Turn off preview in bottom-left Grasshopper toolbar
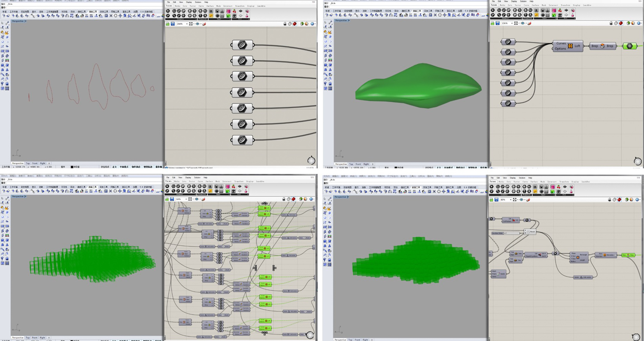 pos(284,199)
